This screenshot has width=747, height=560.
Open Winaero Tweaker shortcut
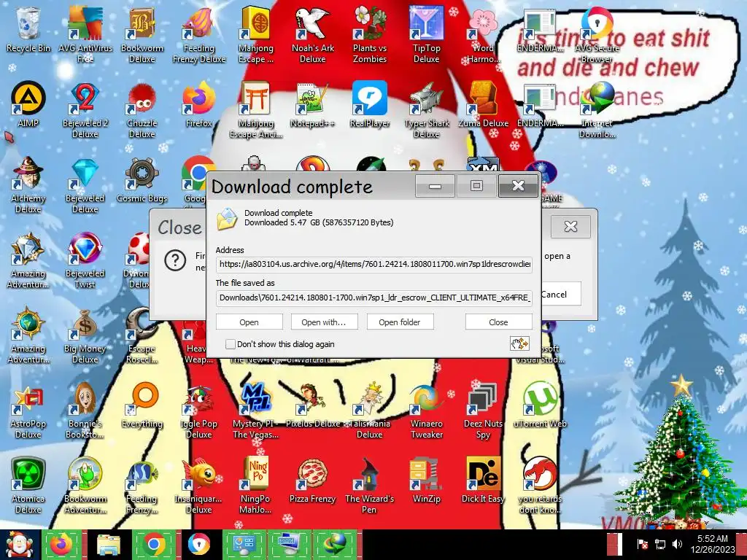(426, 411)
